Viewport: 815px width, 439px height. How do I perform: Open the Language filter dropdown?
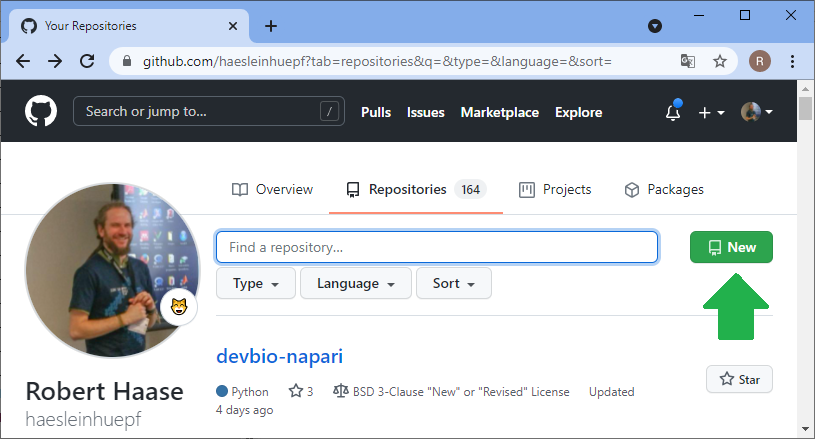point(355,283)
